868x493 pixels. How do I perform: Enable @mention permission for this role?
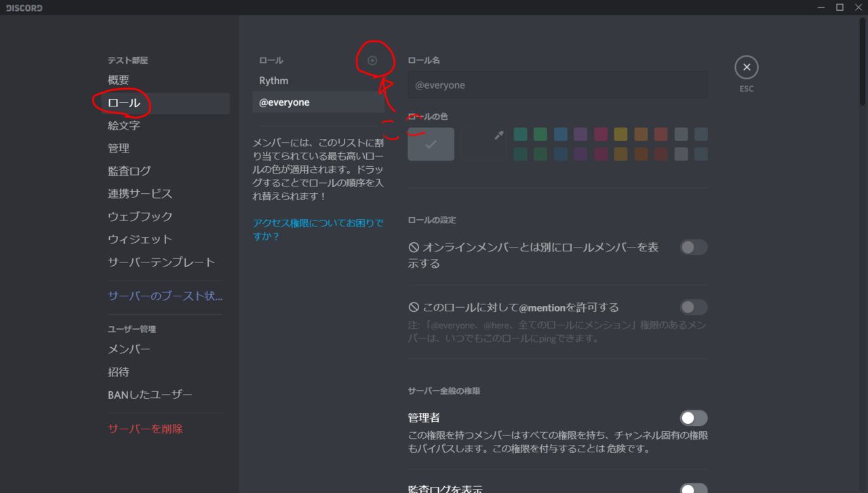pos(693,307)
